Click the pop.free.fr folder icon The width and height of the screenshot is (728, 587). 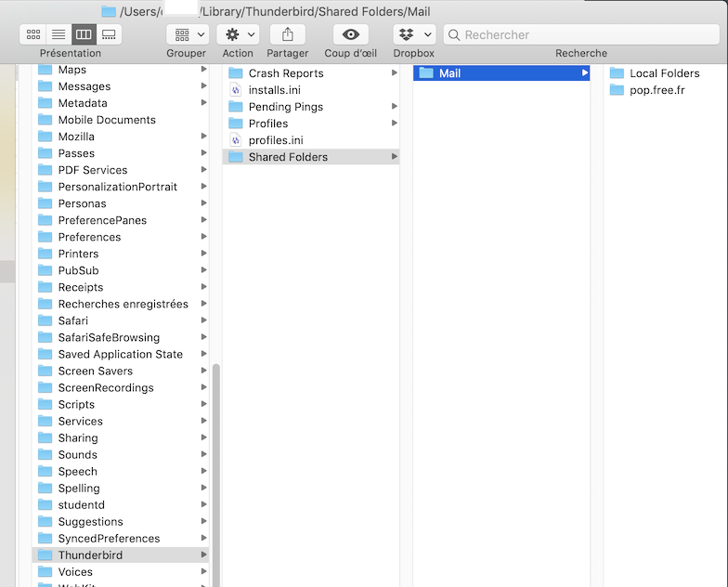617,89
